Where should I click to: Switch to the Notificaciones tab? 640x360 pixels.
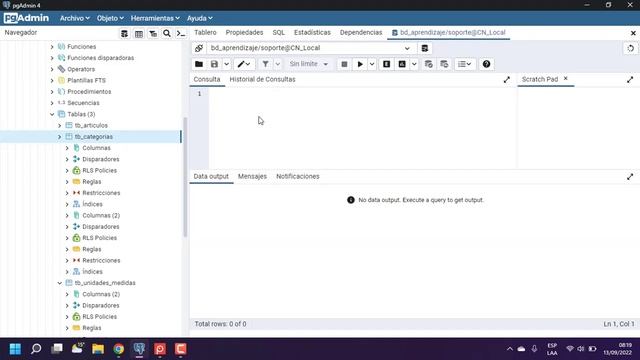tap(298, 176)
